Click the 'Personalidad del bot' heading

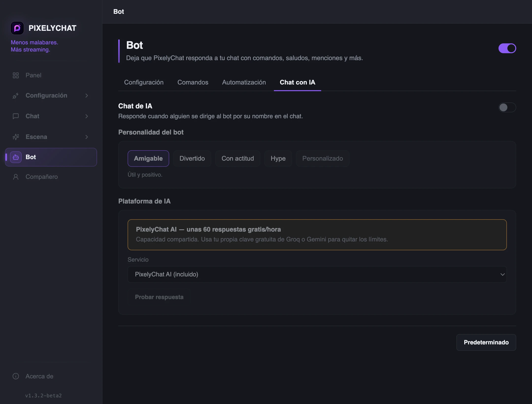(x=151, y=132)
